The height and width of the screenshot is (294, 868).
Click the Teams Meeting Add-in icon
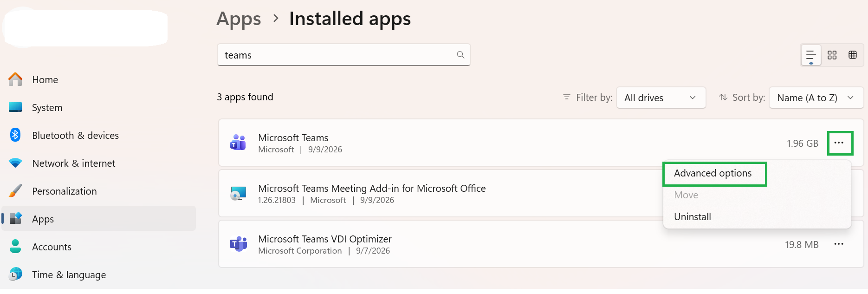click(x=238, y=193)
